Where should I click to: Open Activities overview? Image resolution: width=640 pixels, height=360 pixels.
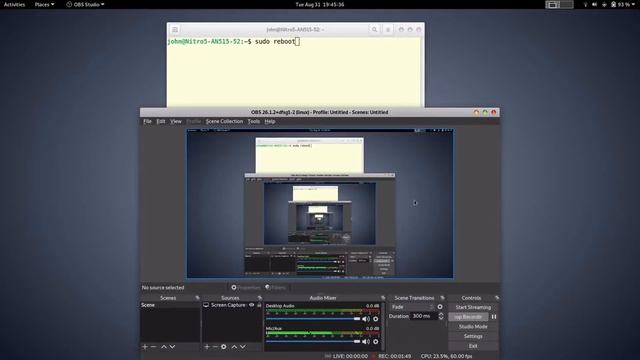pyautogui.click(x=14, y=4)
